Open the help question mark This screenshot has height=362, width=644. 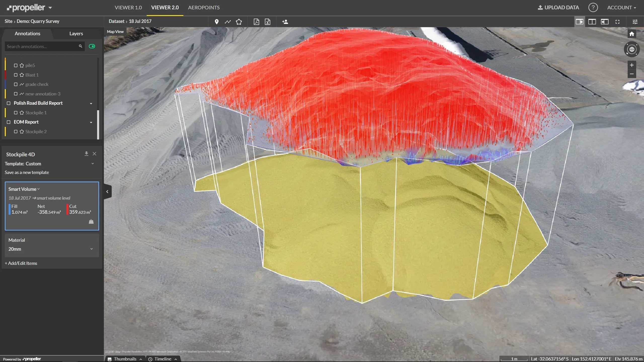[593, 8]
